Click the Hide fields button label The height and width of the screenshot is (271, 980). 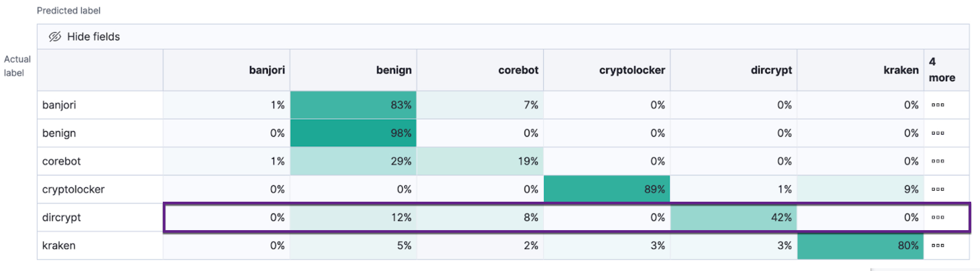[94, 37]
